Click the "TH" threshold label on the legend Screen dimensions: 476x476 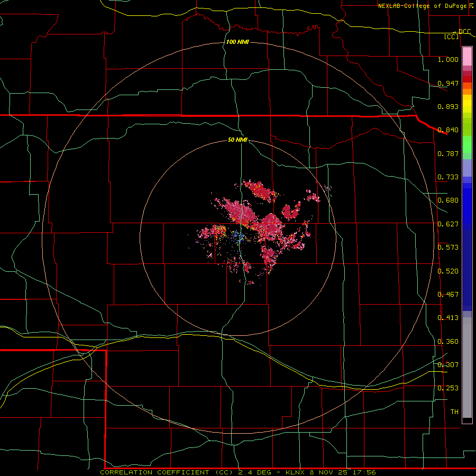pyautogui.click(x=454, y=412)
